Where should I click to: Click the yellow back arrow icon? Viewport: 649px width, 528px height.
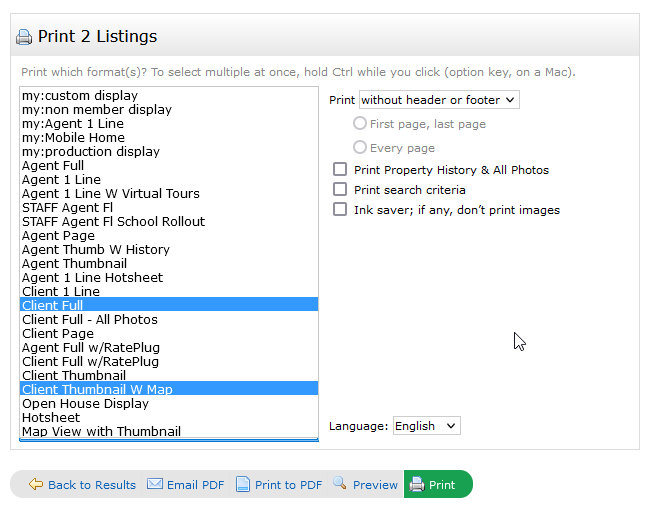(x=36, y=484)
